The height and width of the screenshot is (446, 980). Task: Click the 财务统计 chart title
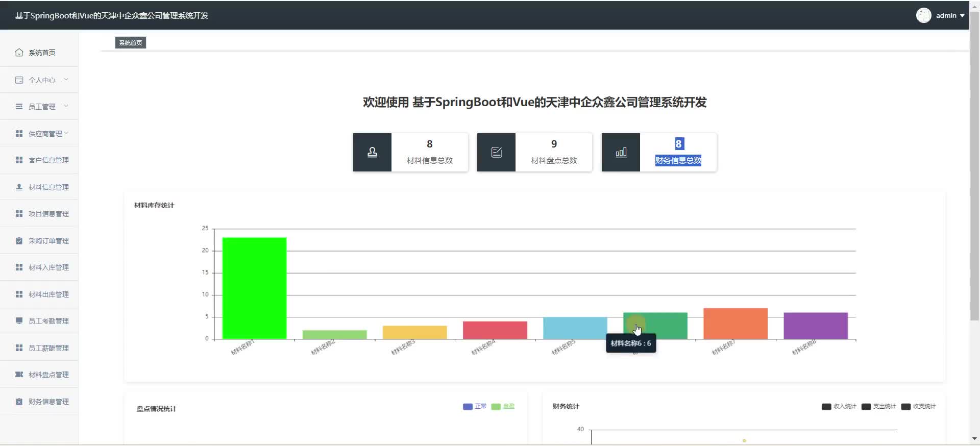(x=566, y=407)
